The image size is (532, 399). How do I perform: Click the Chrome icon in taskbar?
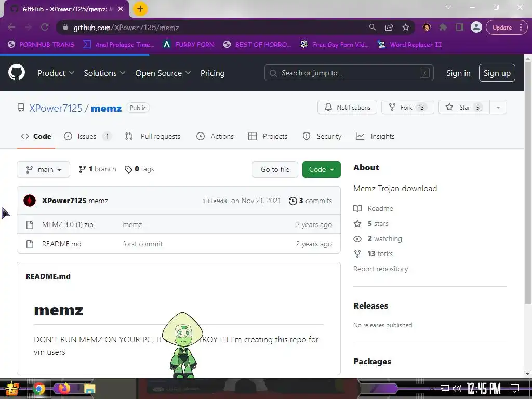pos(38,389)
